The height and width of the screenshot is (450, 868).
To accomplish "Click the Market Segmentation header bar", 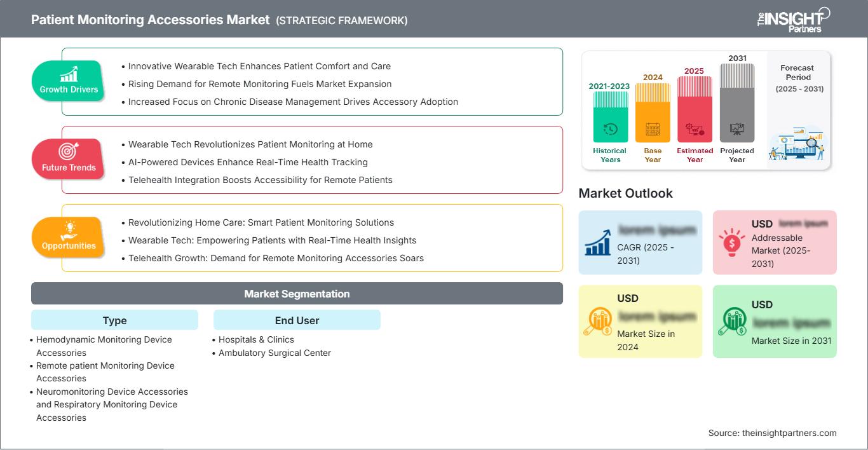I will tap(297, 294).
